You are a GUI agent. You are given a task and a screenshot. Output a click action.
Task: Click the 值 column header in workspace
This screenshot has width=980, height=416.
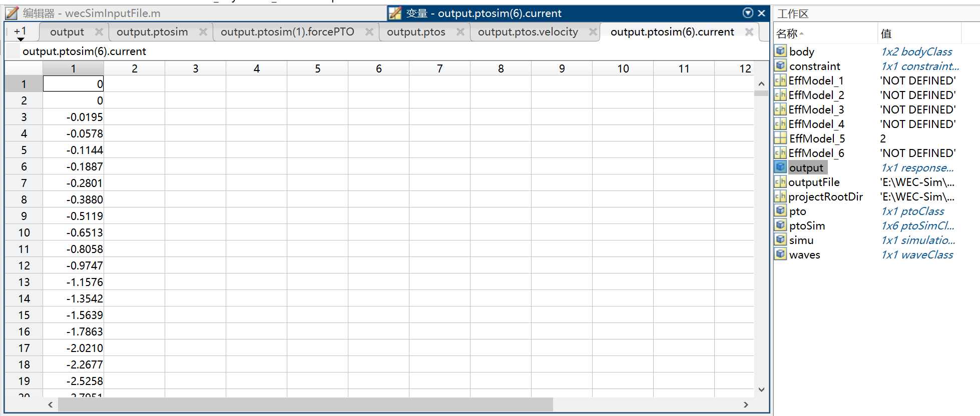click(919, 33)
